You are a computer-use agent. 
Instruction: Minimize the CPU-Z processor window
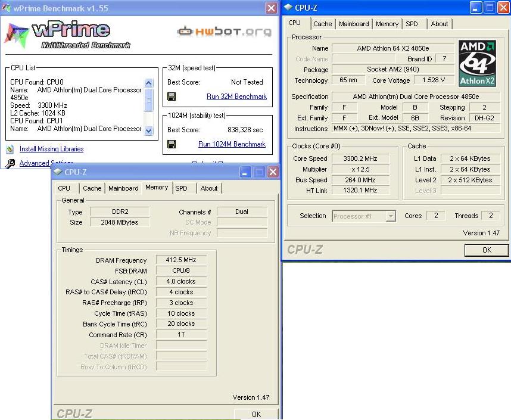(476, 8)
